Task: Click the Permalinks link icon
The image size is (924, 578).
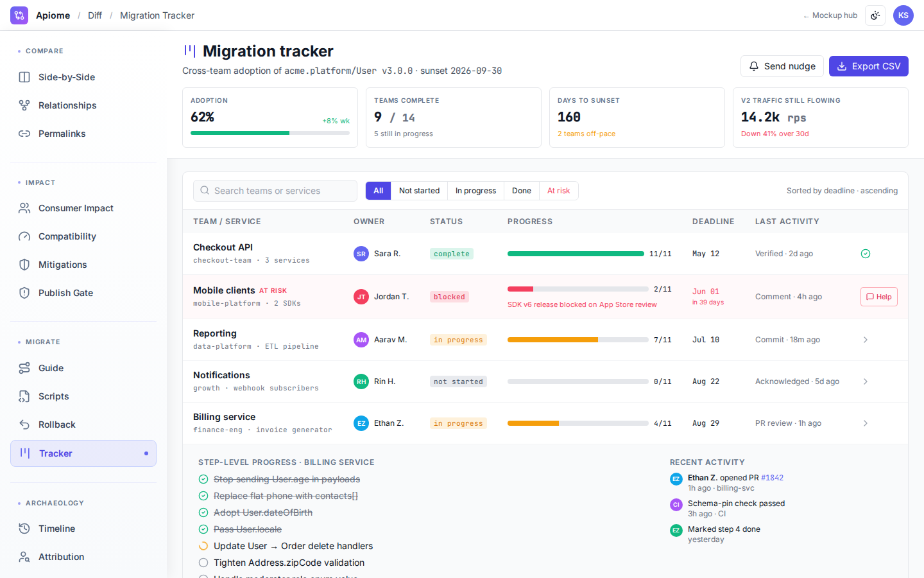Action: coord(24,134)
